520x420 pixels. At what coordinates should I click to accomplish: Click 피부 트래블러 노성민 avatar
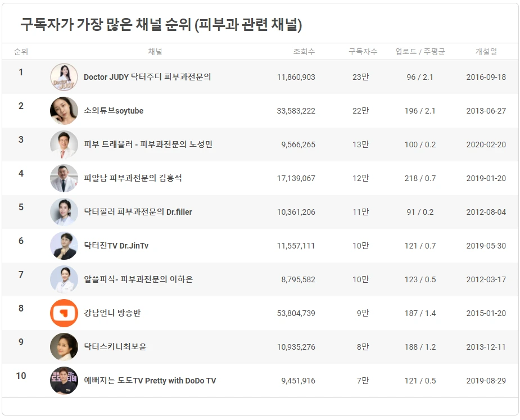[64, 144]
